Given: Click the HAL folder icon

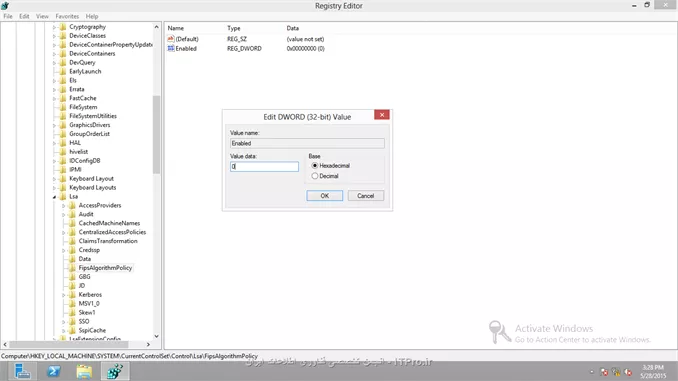Looking at the screenshot, I should (63, 143).
